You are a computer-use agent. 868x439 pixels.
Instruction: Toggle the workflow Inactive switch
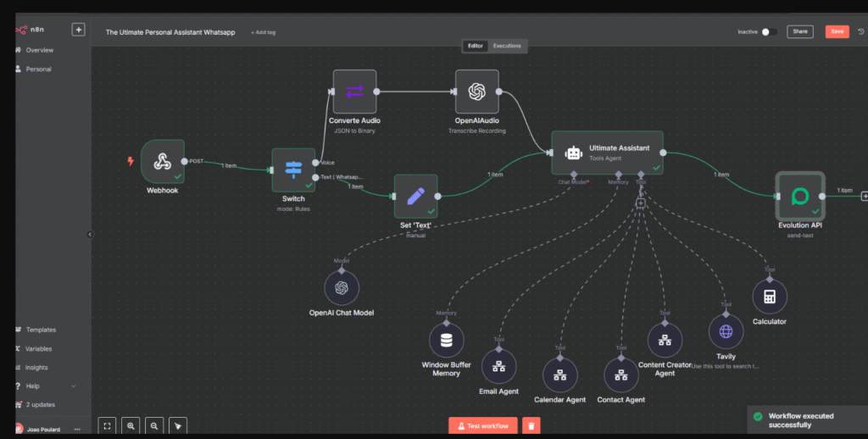pos(769,31)
